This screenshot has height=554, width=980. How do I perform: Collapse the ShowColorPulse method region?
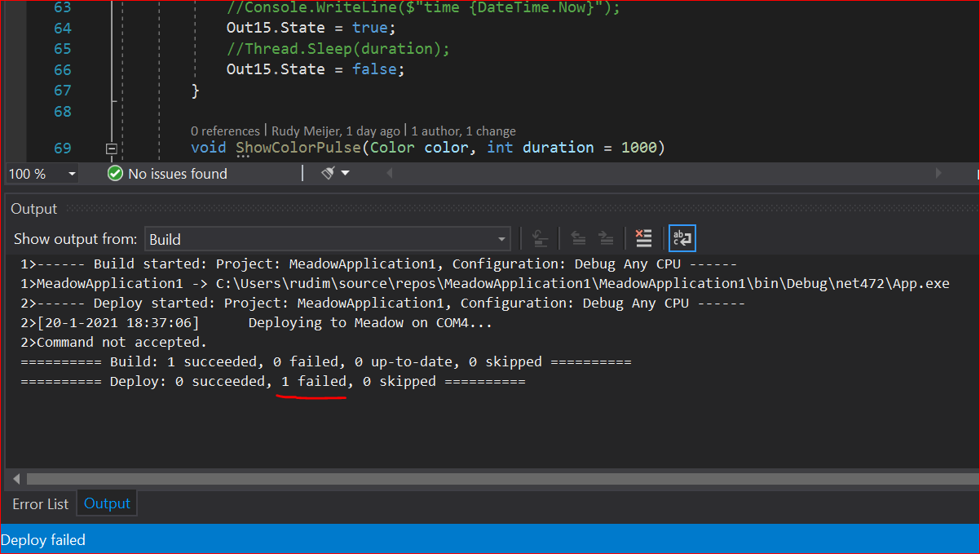(x=110, y=148)
